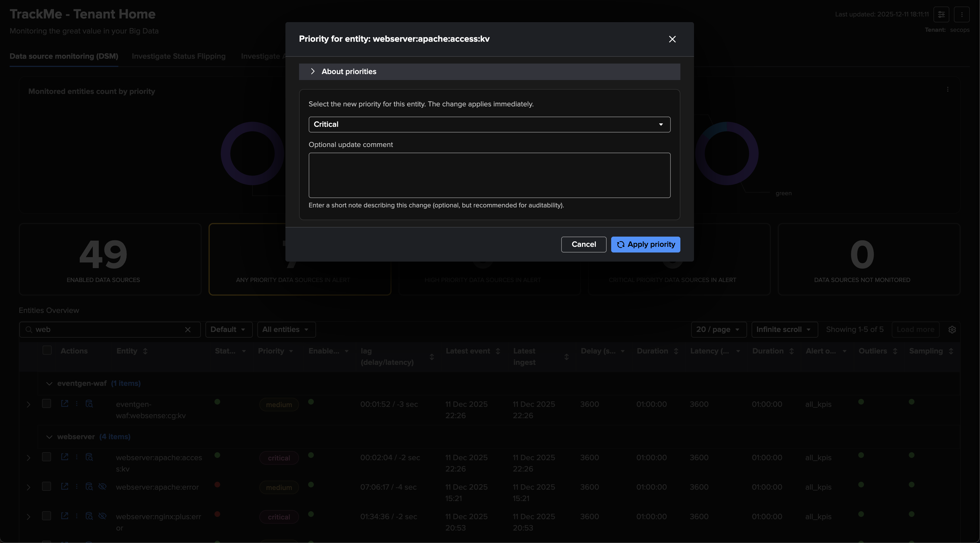
Task: Click Apply priority button
Action: tap(645, 244)
